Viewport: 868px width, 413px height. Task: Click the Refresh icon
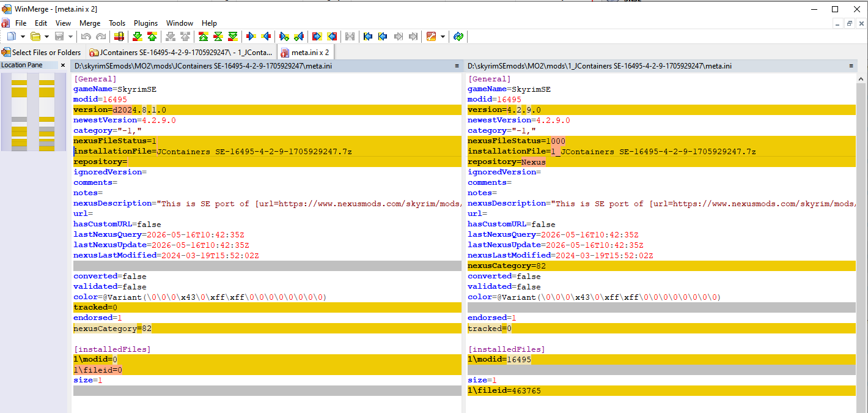pos(458,37)
